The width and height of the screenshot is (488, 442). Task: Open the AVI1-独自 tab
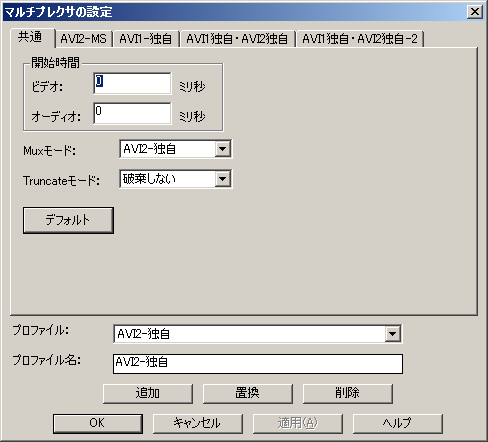pos(146,39)
